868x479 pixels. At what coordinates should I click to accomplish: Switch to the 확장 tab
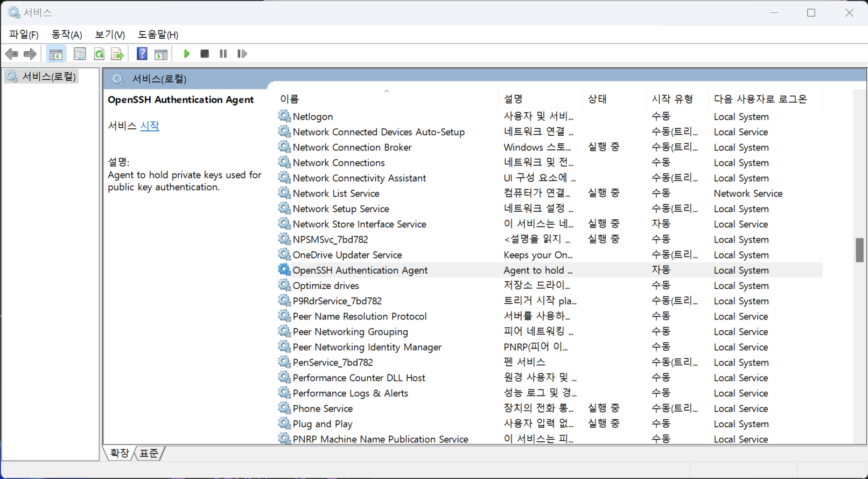point(119,453)
